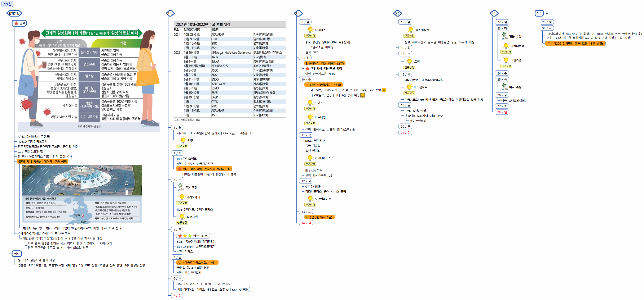Select the 11월 root topic
The width and height of the screenshot is (644, 300).
pos(8,4)
